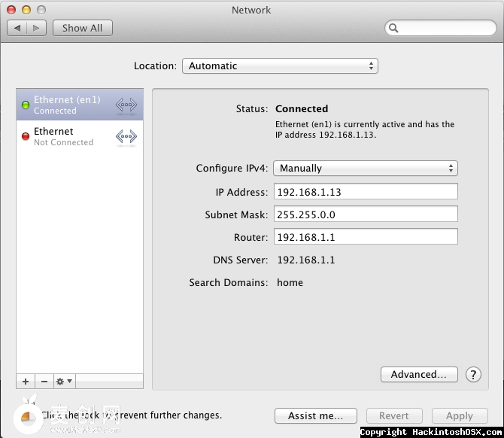
Task: Click the forward navigation arrow
Action: 37,28
